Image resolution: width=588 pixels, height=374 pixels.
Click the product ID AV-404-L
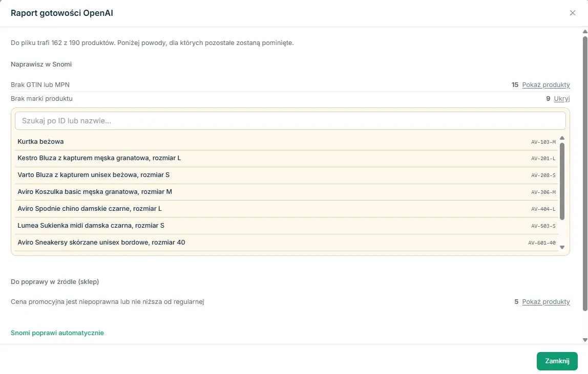pos(543,209)
